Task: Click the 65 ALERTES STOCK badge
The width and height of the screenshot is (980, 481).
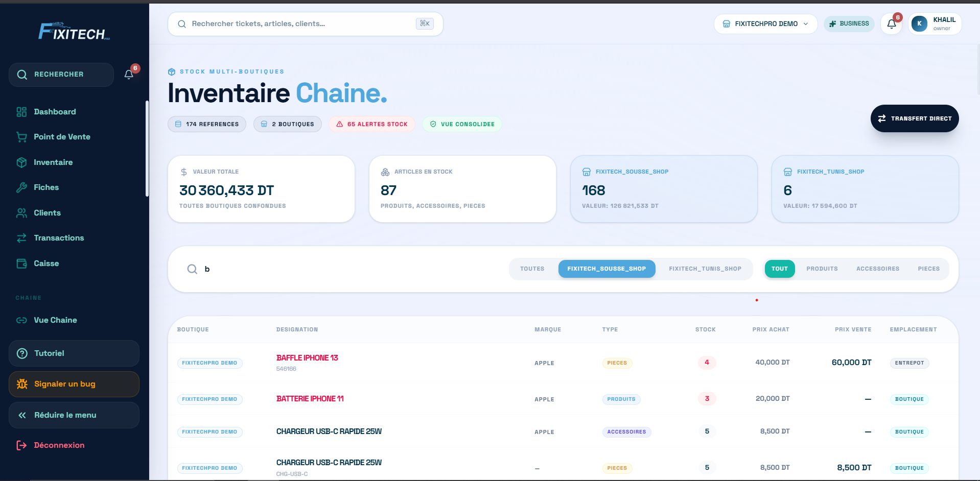Action: click(372, 124)
